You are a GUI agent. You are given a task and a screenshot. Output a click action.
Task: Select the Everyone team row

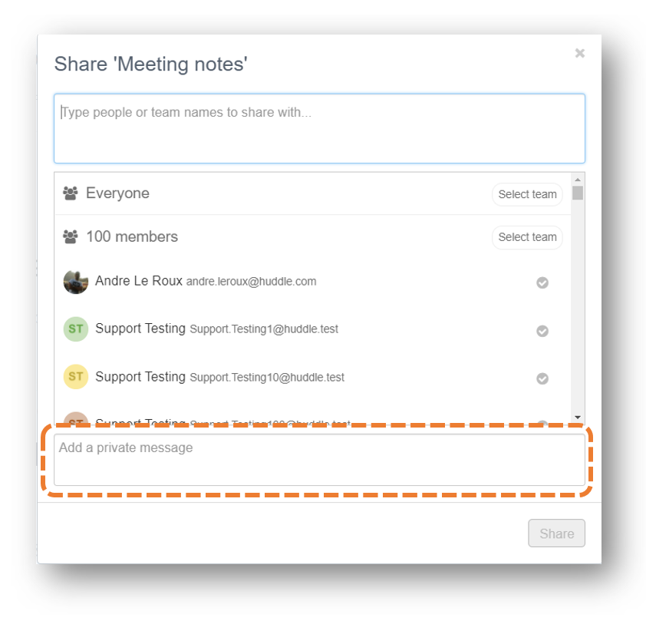[x=313, y=193]
